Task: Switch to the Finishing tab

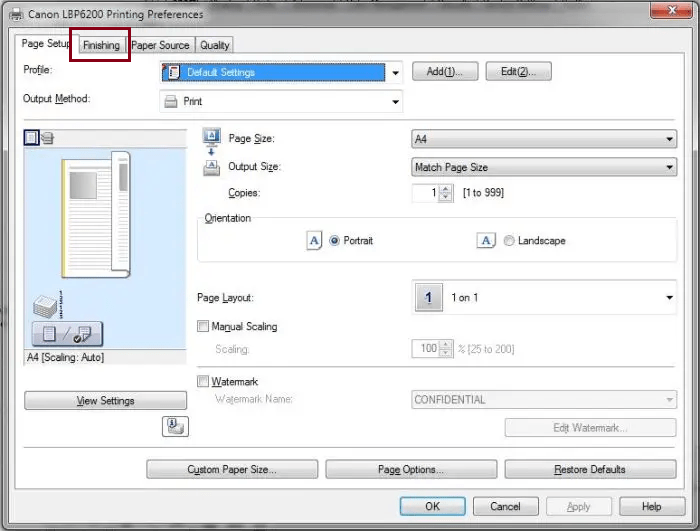Action: click(x=101, y=45)
